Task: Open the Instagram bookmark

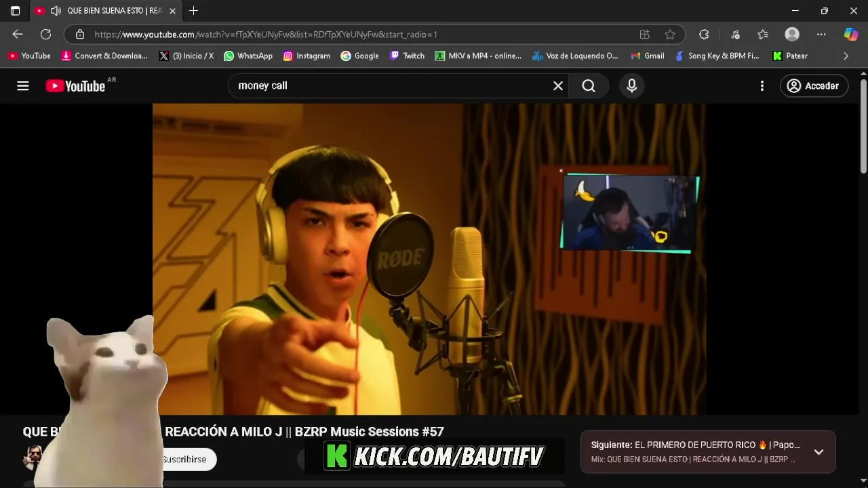Action: click(x=307, y=56)
